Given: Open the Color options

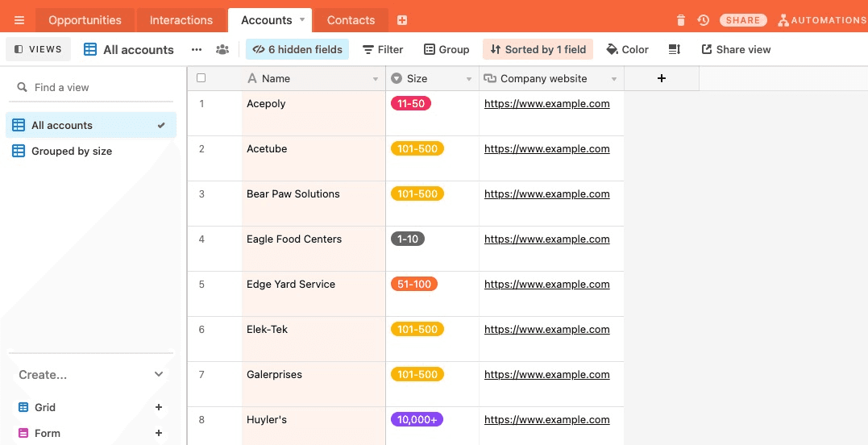Looking at the screenshot, I should tap(627, 49).
